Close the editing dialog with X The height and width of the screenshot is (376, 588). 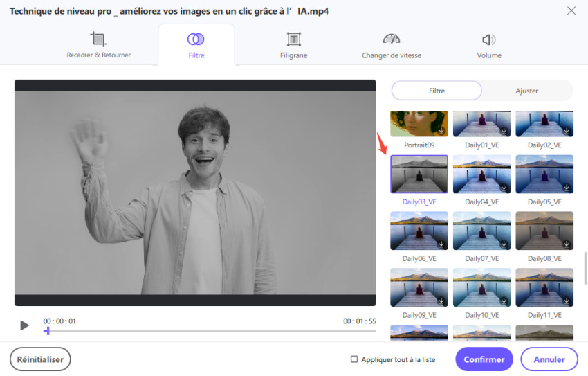coord(571,10)
